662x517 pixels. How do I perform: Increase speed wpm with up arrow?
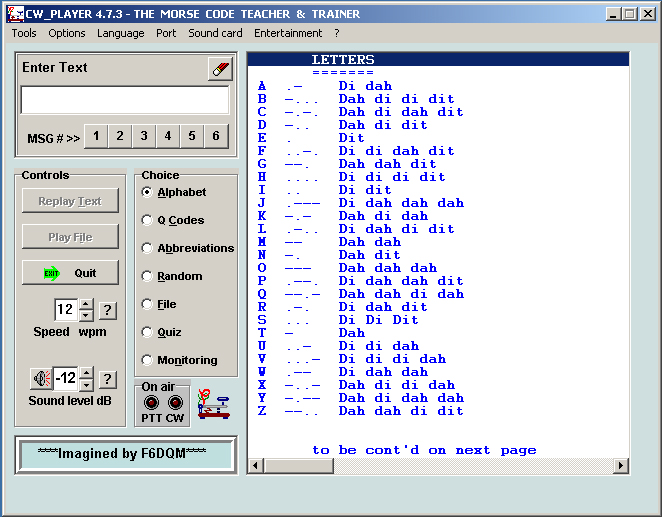coord(86,304)
